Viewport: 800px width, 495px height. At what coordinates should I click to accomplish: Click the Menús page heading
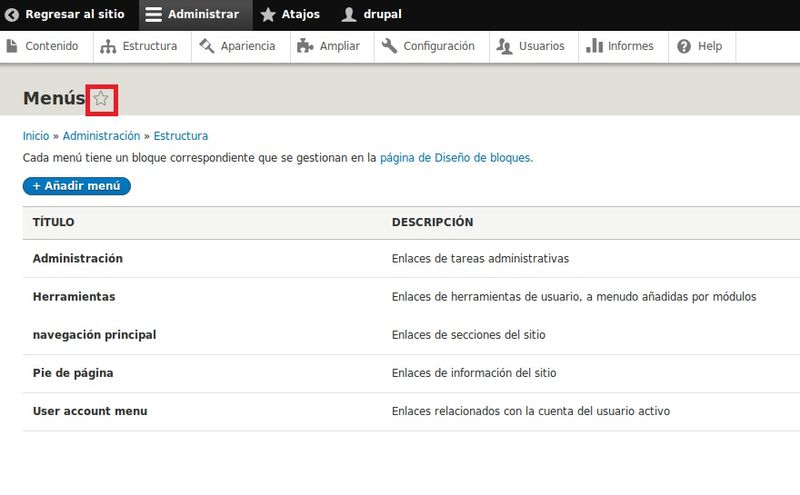(x=54, y=97)
